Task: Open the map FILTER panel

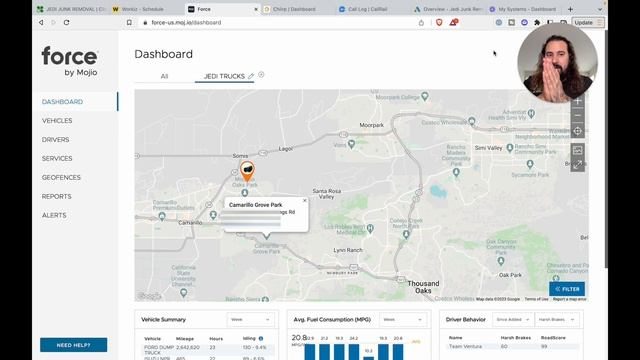Action: [x=567, y=289]
